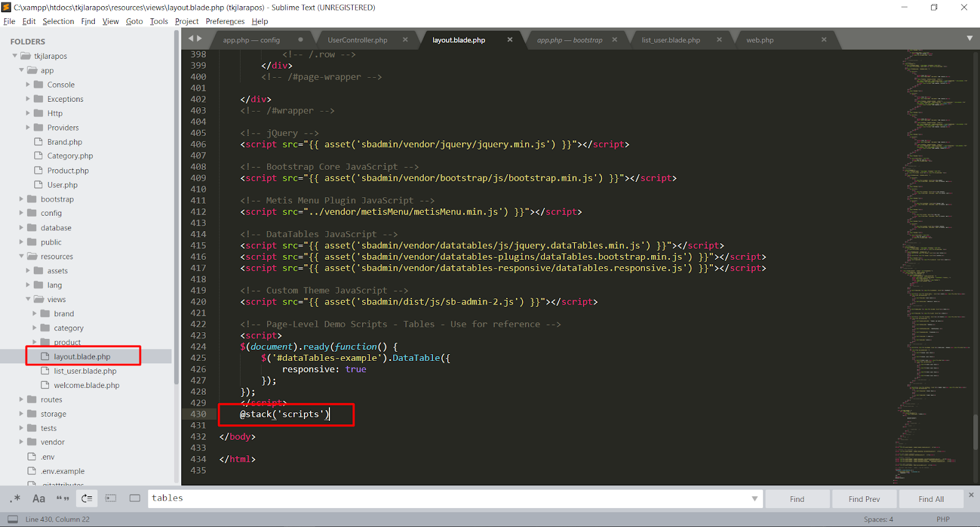Image resolution: width=980 pixels, height=527 pixels.
Task: Close the find panel
Action: [971, 495]
